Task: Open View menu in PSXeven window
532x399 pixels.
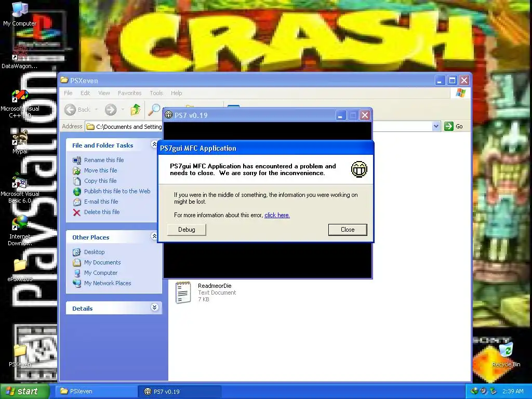Action: coord(104,93)
